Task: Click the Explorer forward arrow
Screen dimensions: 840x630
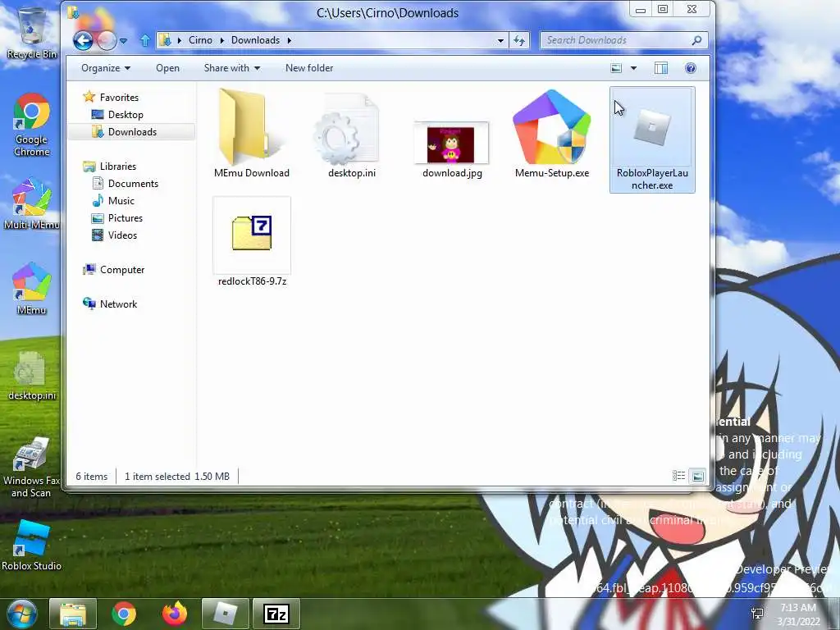Action: pos(107,40)
